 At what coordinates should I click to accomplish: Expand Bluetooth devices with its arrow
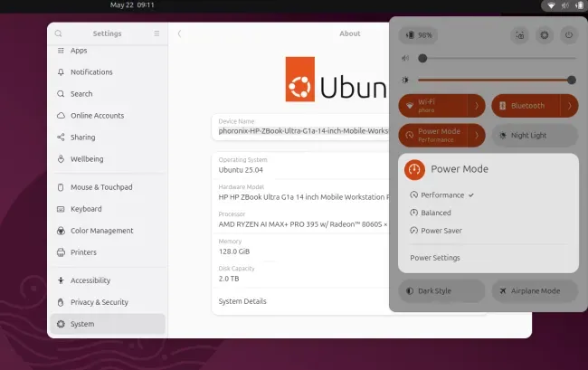pos(569,106)
